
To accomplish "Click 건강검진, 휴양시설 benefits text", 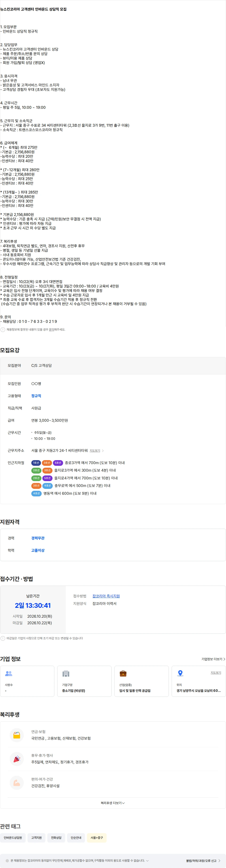I will [x=45, y=786].
